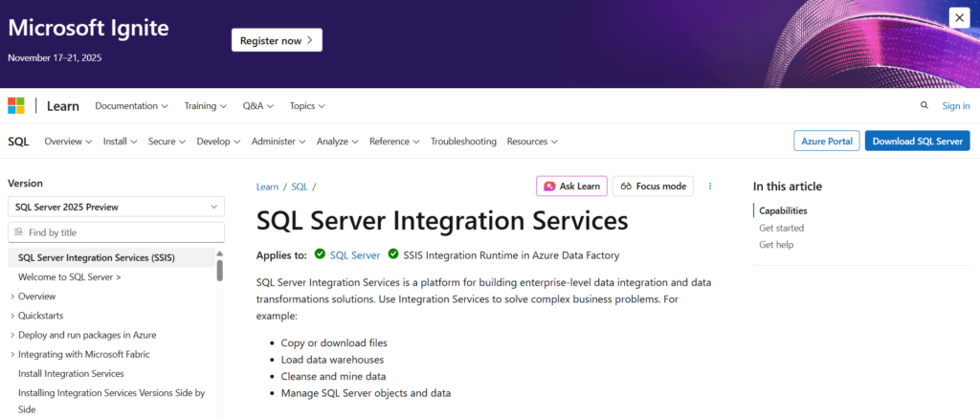Click the Azure Portal button
The image size is (980, 418).
(x=826, y=142)
